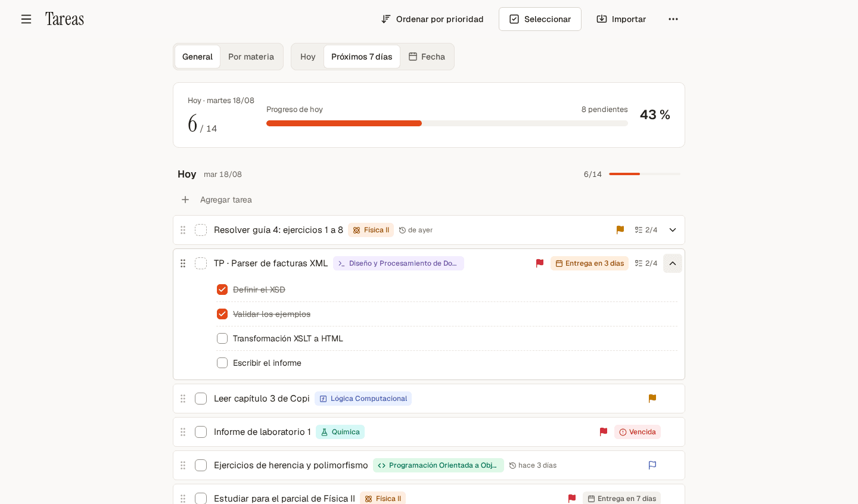Viewport: 858px width, 504px height.
Task: Check the Transformación XSLT a HTML subtask
Action: (222, 338)
